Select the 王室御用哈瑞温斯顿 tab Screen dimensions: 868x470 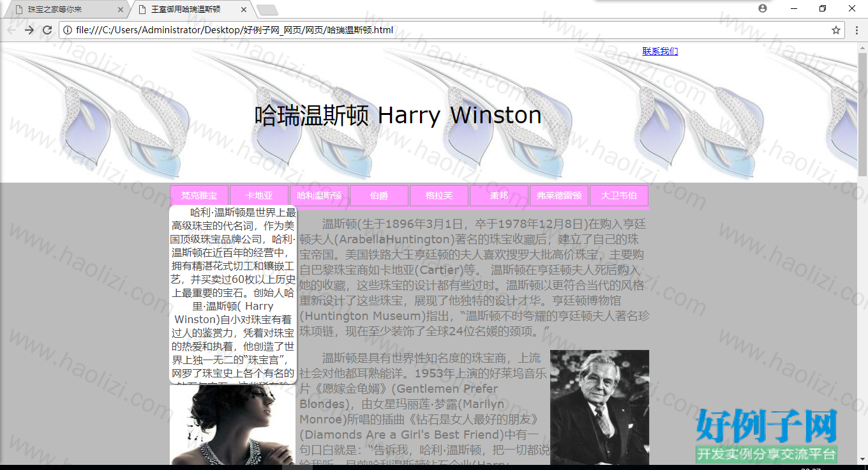point(191,10)
